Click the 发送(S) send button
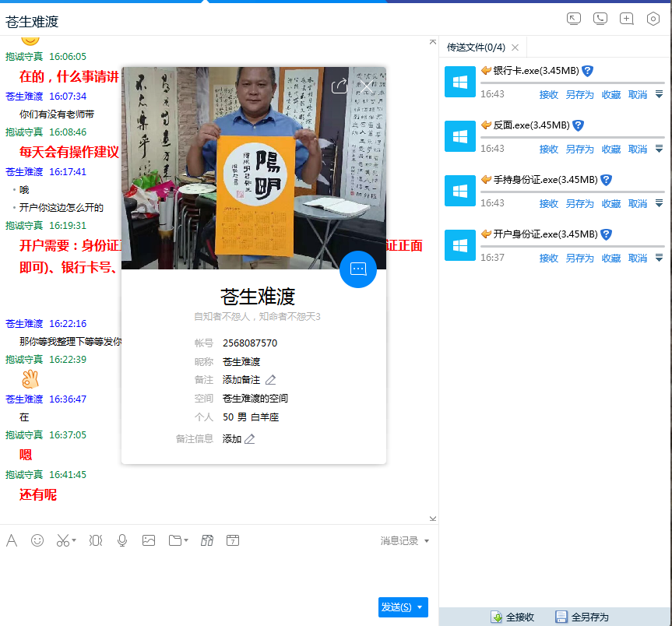This screenshot has width=672, height=626. pyautogui.click(x=396, y=607)
